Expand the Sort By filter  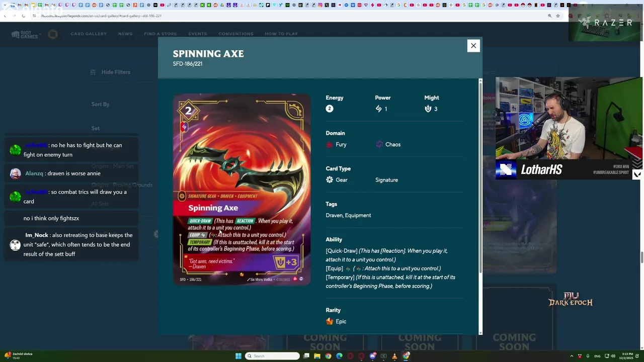pos(100,104)
